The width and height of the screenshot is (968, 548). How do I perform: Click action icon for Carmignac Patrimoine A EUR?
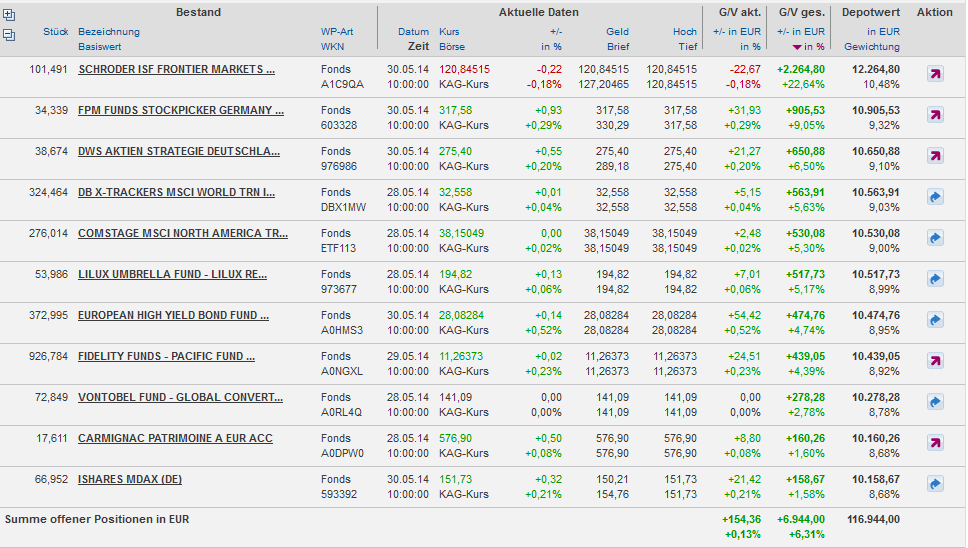[x=935, y=443]
